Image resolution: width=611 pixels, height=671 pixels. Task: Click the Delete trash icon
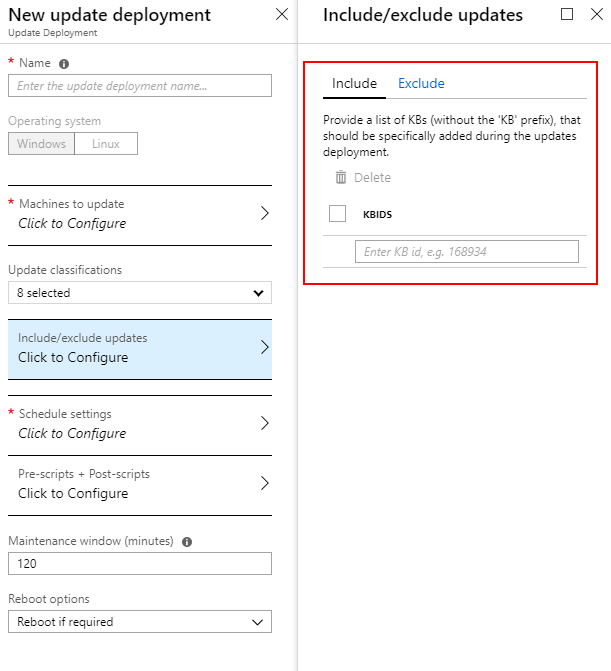click(341, 177)
